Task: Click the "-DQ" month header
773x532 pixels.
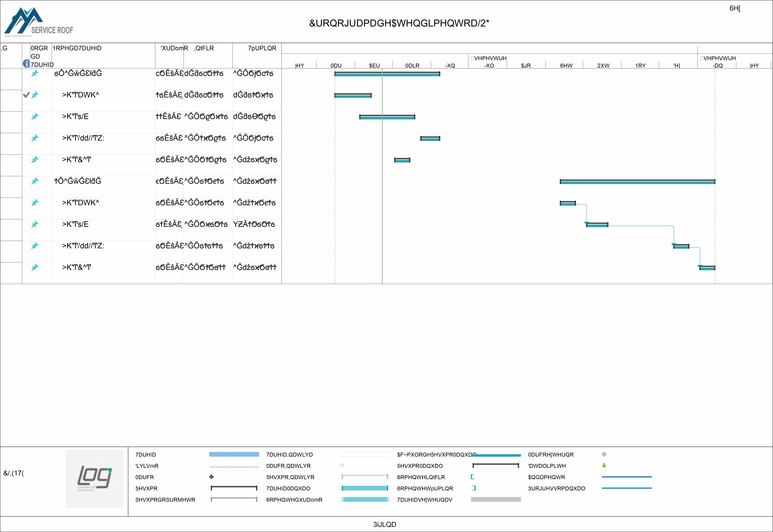Action: (x=718, y=66)
